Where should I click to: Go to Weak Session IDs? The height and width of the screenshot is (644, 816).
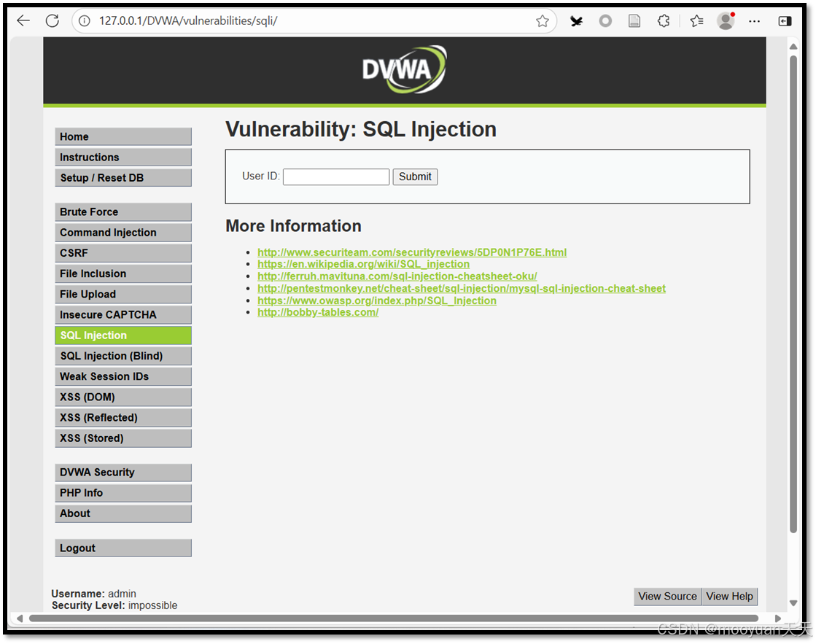click(123, 376)
